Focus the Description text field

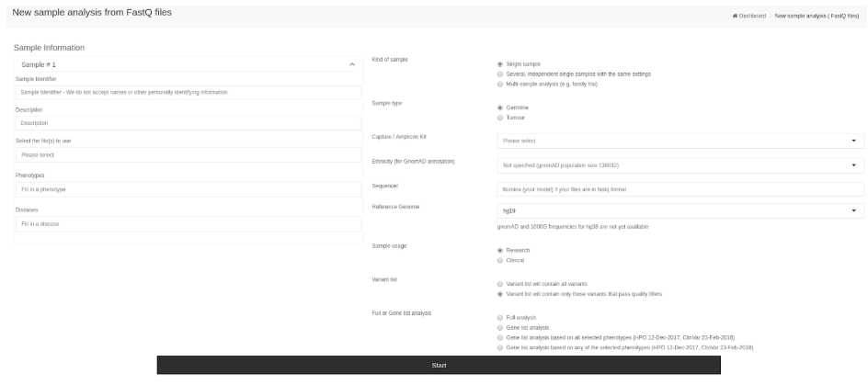click(x=188, y=123)
